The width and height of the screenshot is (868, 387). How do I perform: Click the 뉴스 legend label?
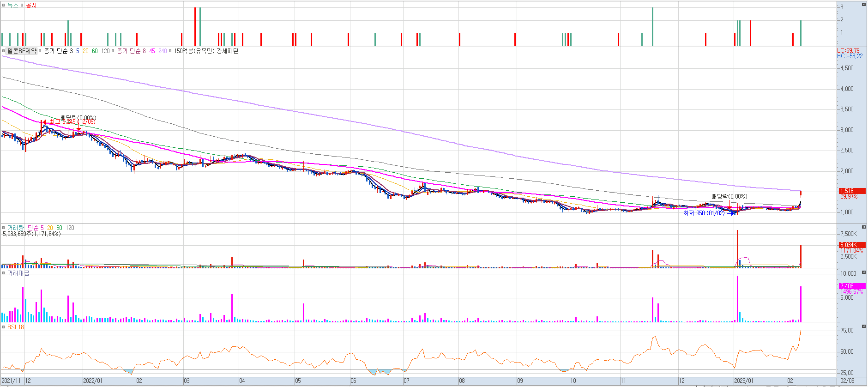(12, 5)
